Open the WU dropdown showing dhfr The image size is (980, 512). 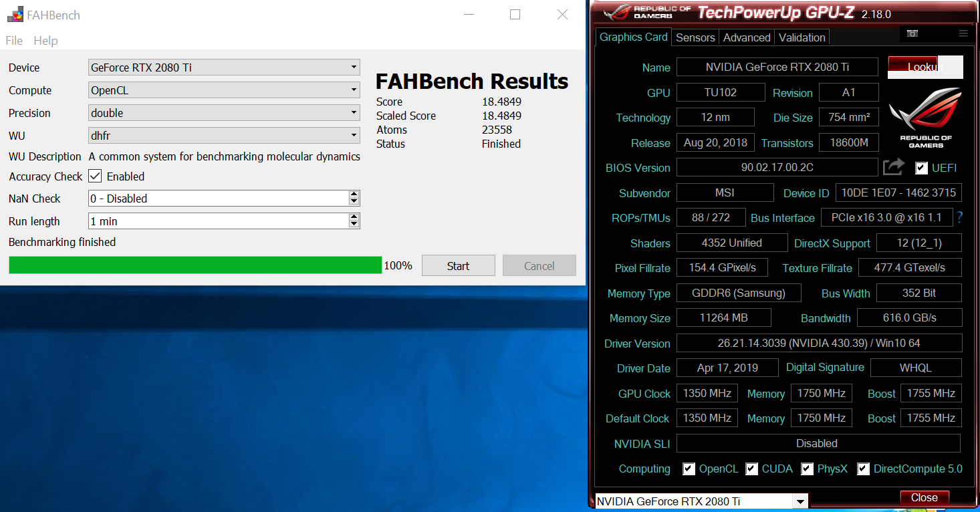coord(224,135)
